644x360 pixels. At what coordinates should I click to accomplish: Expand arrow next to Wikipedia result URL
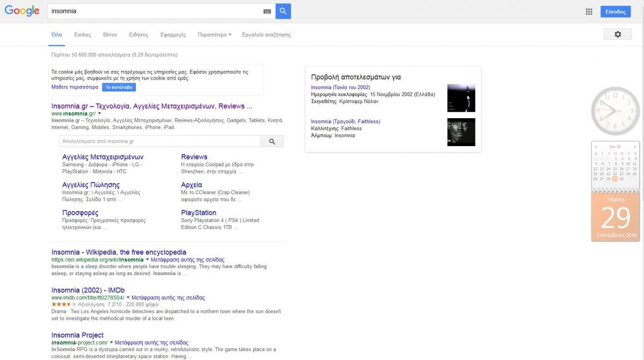tap(148, 260)
